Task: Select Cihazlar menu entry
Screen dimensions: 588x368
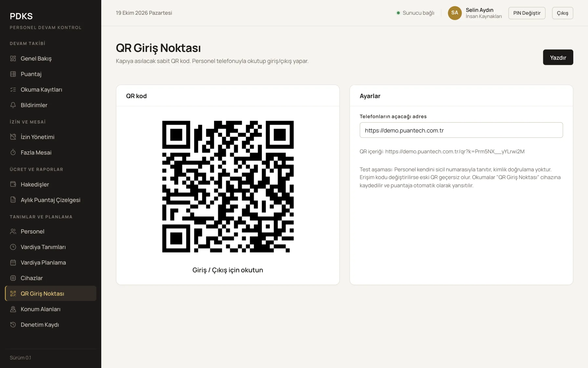Action: 51,278
